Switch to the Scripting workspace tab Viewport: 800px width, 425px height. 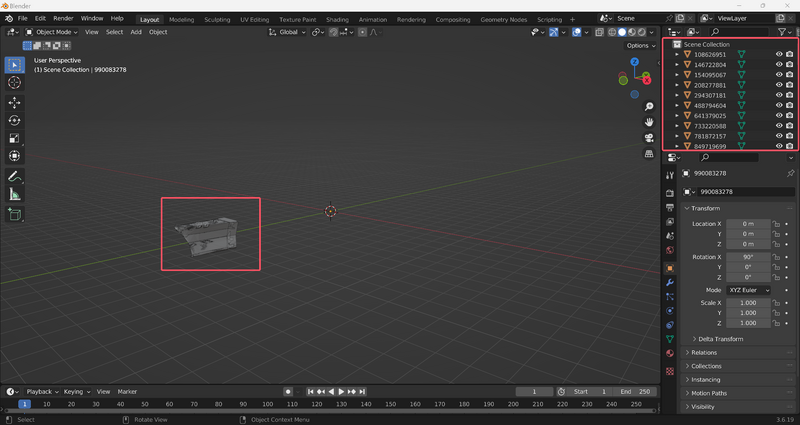coord(549,19)
